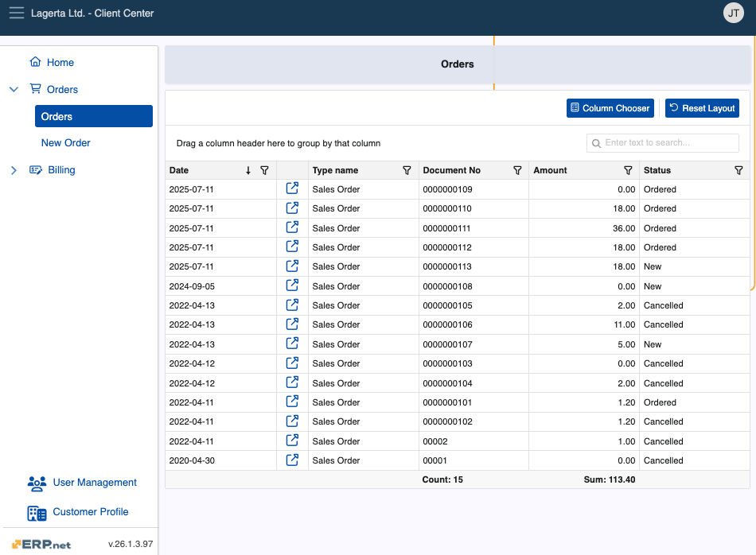Open order 00001 via its link icon
Viewport: 756px width, 555px height.
tap(292, 460)
